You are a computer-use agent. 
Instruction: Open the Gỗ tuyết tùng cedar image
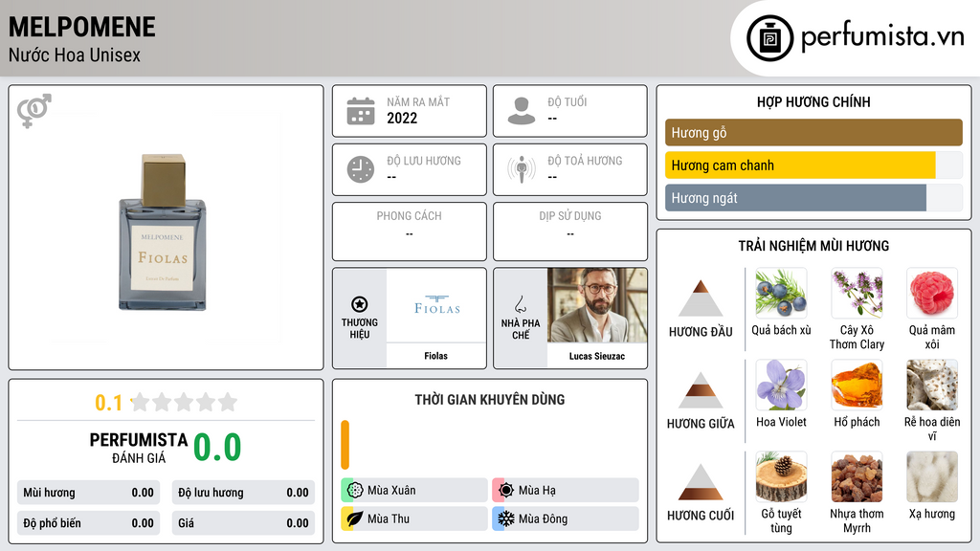(x=781, y=476)
